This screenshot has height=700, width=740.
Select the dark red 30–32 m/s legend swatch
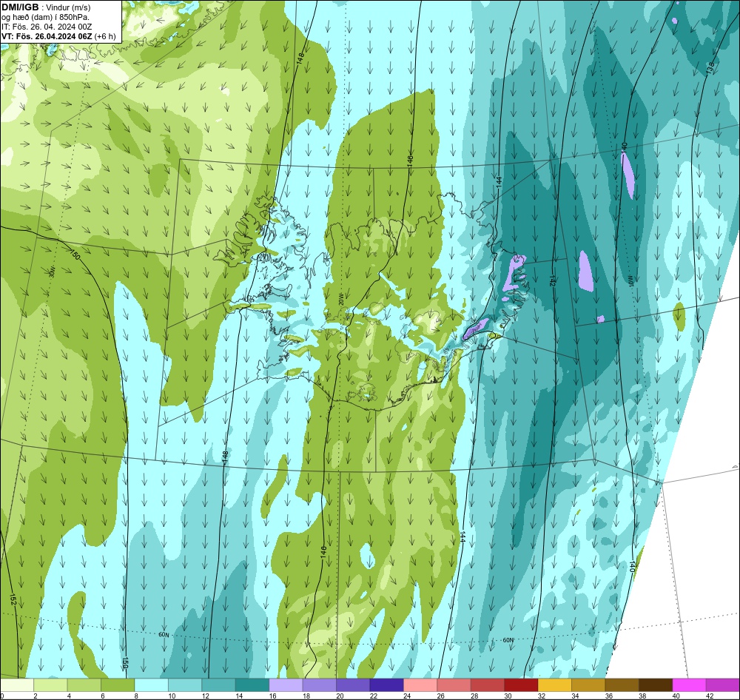pos(521,684)
